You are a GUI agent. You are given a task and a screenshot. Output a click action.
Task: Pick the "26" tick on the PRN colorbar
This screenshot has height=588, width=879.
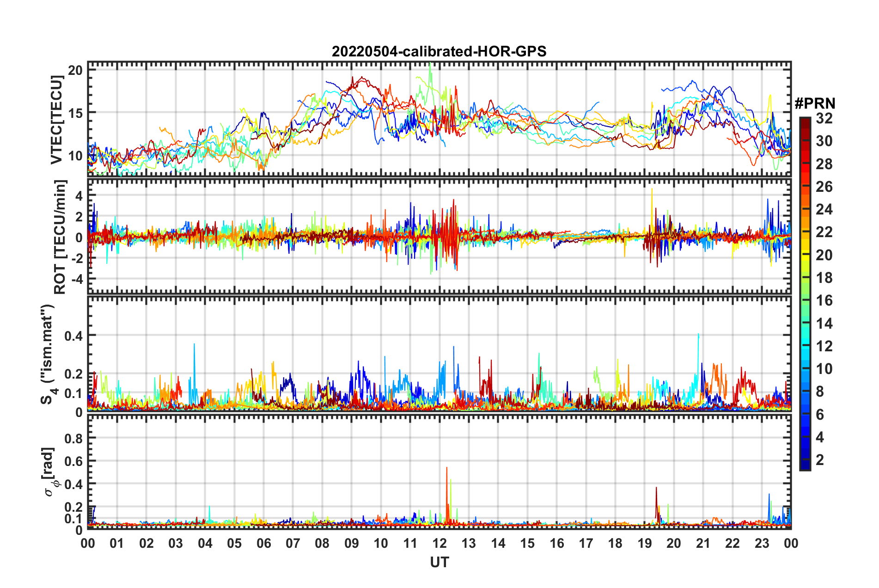point(824,187)
